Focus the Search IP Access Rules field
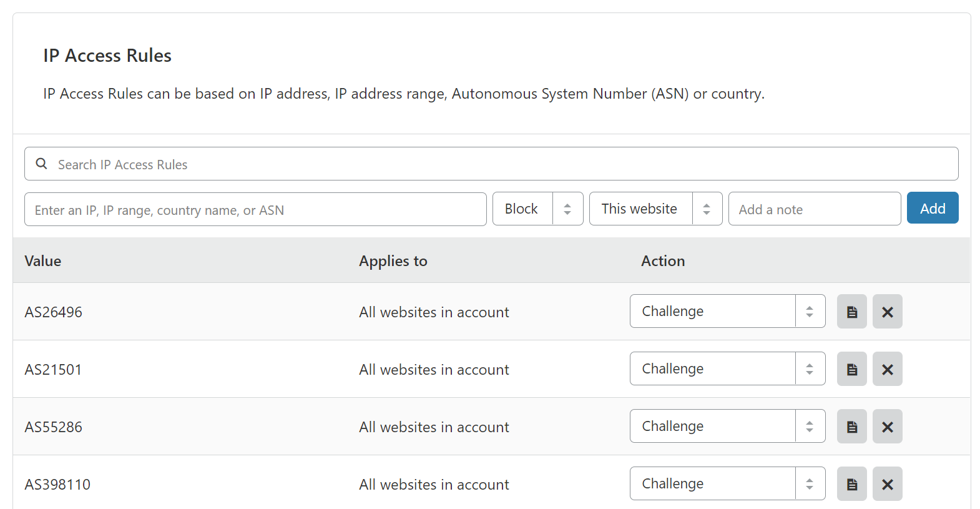Viewport: 980px width, 509px height. coord(491,164)
